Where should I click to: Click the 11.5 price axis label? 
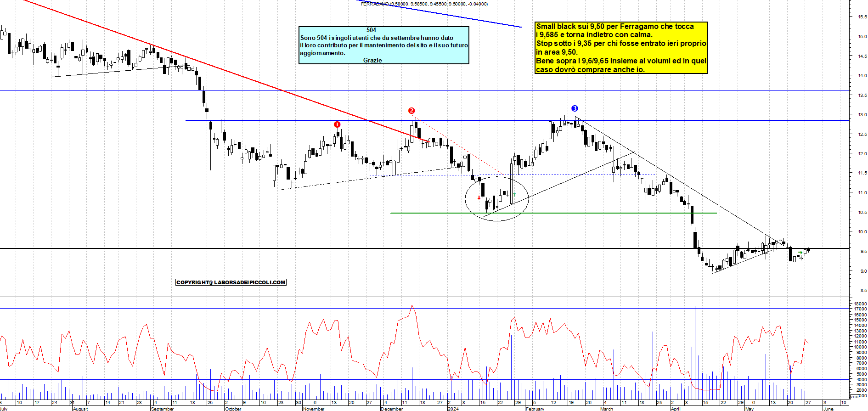click(862, 173)
